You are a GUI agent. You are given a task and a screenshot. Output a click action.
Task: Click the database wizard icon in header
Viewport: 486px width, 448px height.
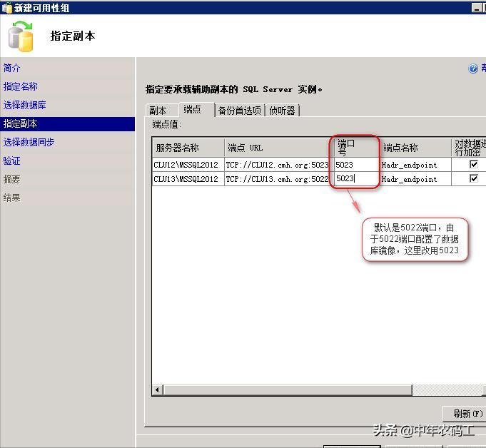(x=21, y=36)
